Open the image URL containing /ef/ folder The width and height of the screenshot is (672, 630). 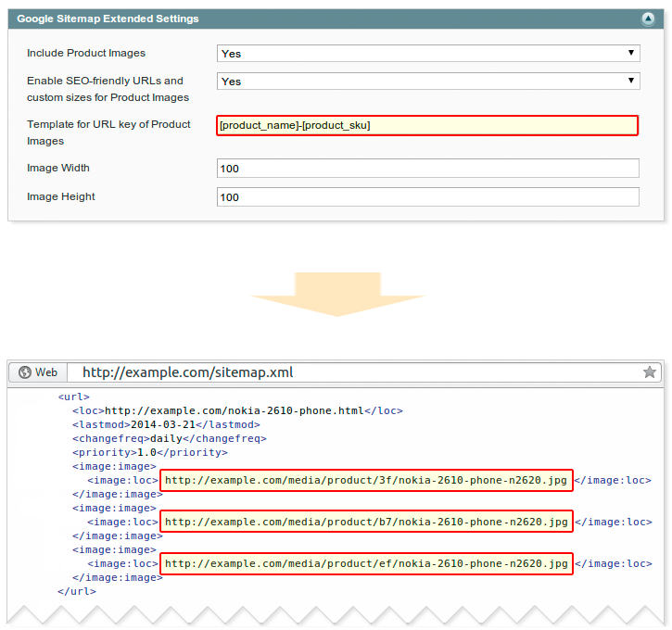(366, 563)
